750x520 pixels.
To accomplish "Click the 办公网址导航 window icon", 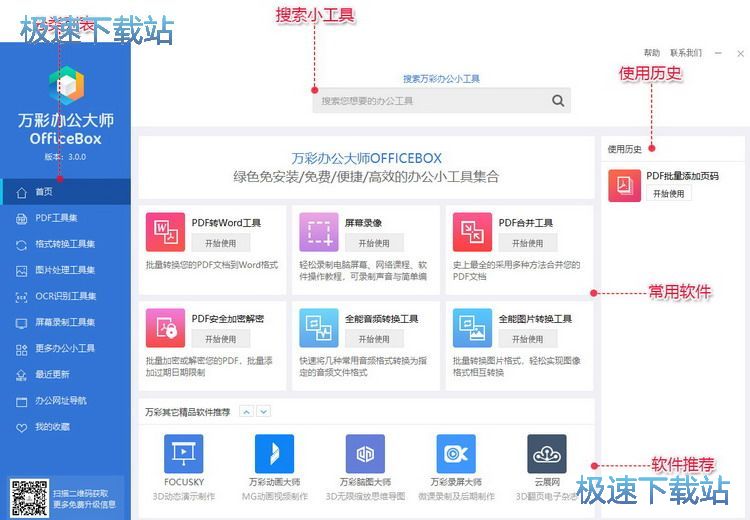I will (22, 402).
